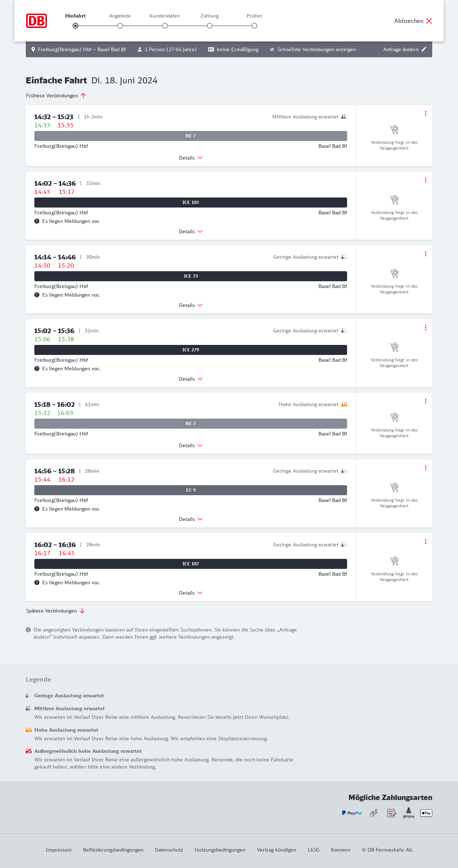Open the Prüfen step tab

pyautogui.click(x=254, y=16)
